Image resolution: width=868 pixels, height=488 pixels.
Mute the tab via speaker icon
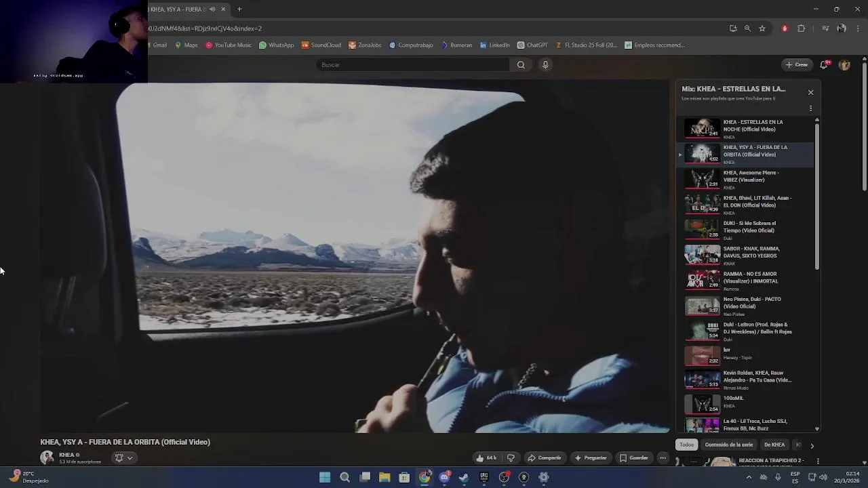click(212, 9)
